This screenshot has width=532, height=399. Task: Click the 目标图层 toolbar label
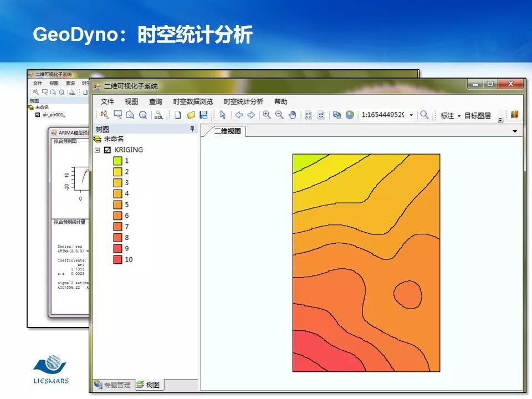pos(478,116)
